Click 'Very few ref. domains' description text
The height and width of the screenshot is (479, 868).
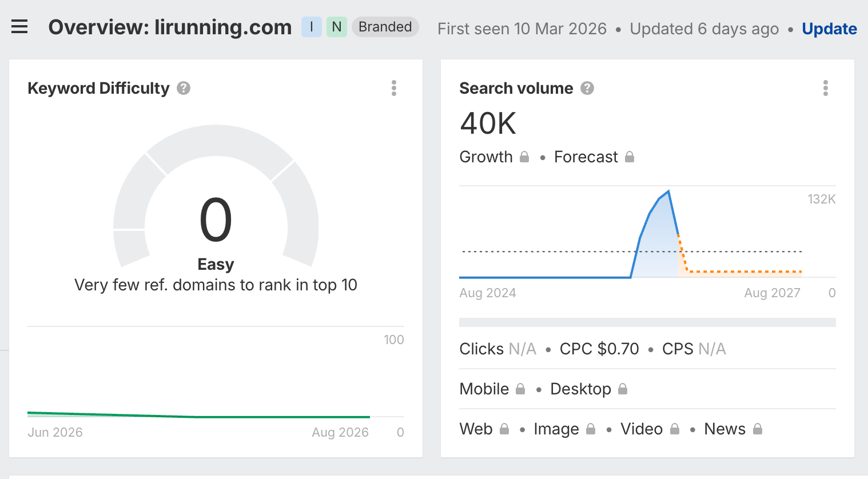pos(216,285)
